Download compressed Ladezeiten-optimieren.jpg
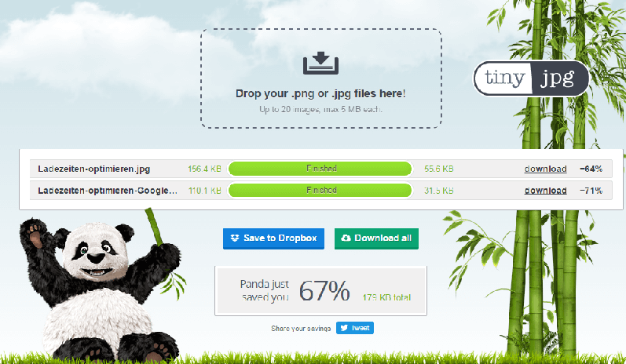The height and width of the screenshot is (364, 626). (x=545, y=169)
